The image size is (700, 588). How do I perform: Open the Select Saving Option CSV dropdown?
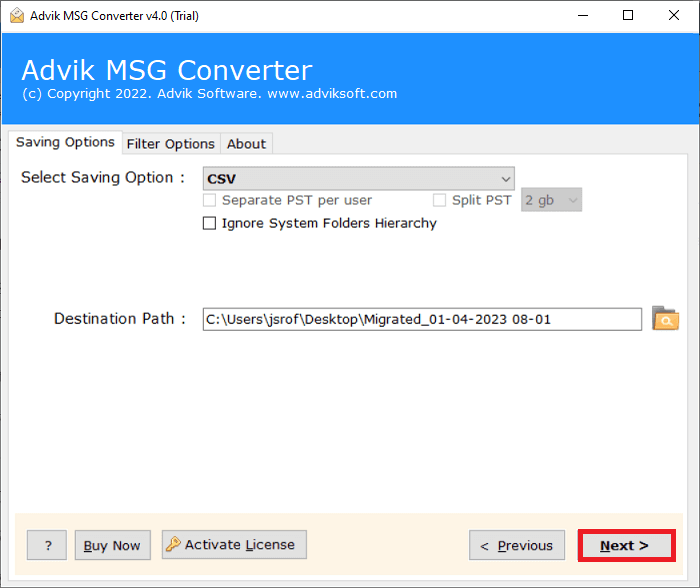pyautogui.click(x=358, y=179)
